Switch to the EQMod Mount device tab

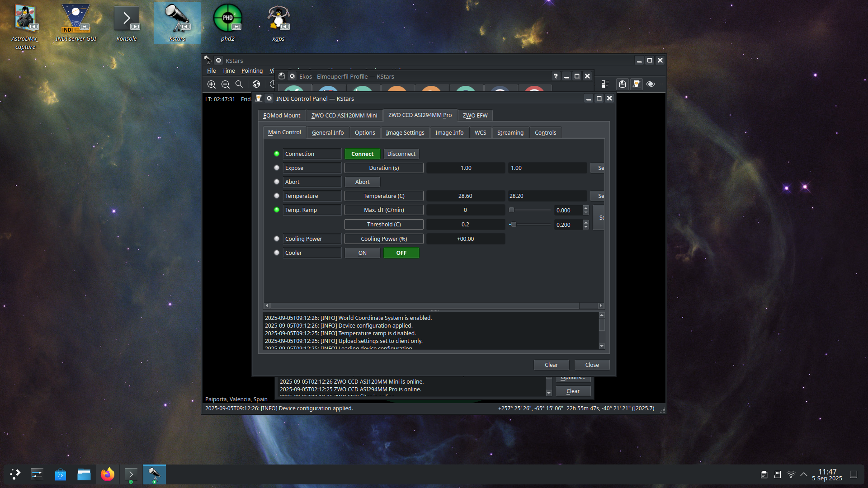pos(282,115)
